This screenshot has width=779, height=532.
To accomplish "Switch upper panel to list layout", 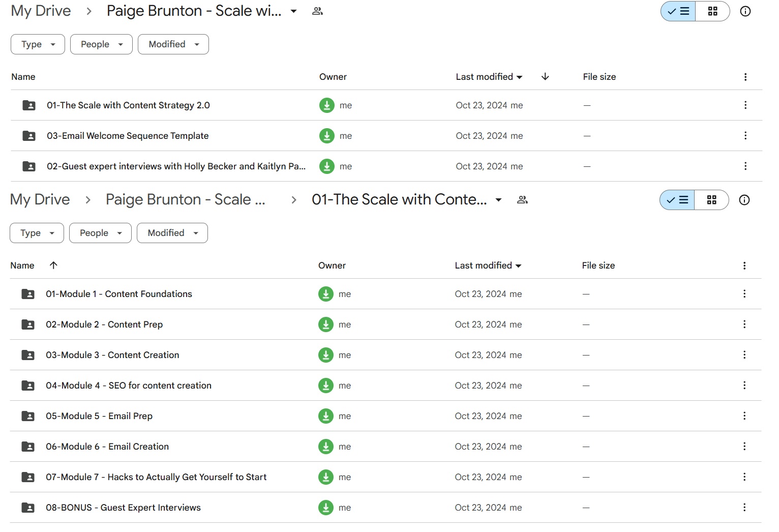I will pos(678,11).
